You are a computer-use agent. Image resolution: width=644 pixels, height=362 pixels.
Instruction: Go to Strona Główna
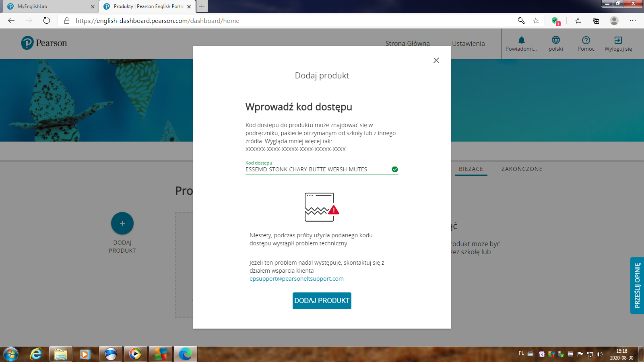click(x=407, y=43)
